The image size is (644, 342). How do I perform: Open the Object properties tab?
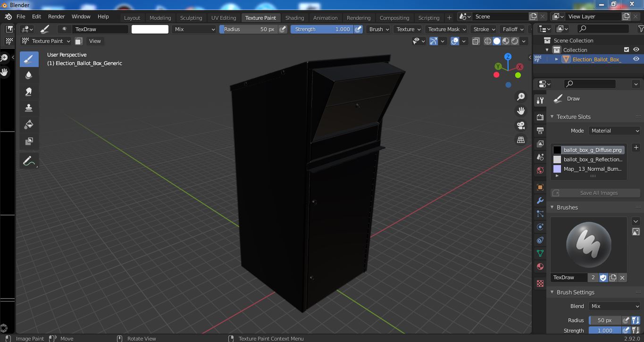[540, 187]
